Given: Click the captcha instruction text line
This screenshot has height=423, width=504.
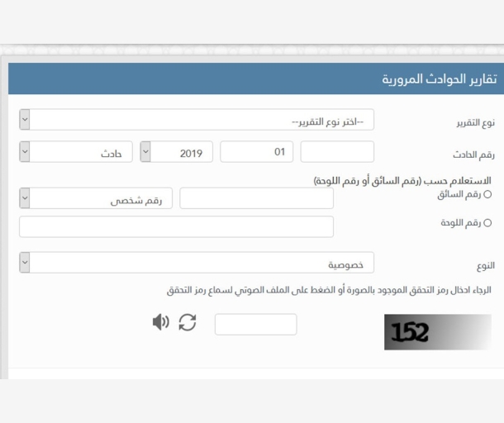Looking at the screenshot, I should coord(329,290).
